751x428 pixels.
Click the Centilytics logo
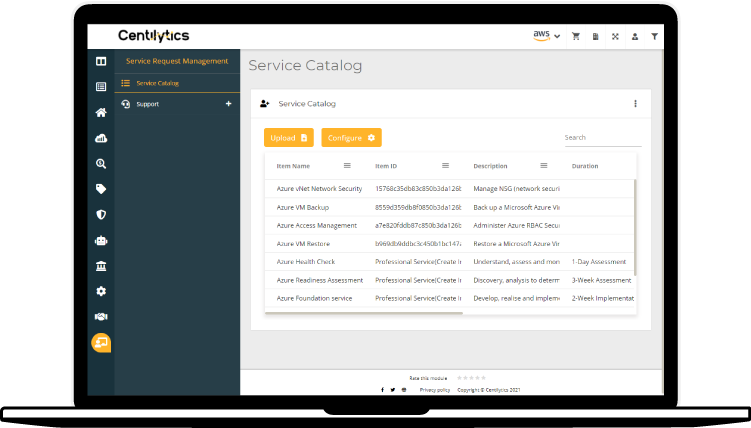point(154,36)
